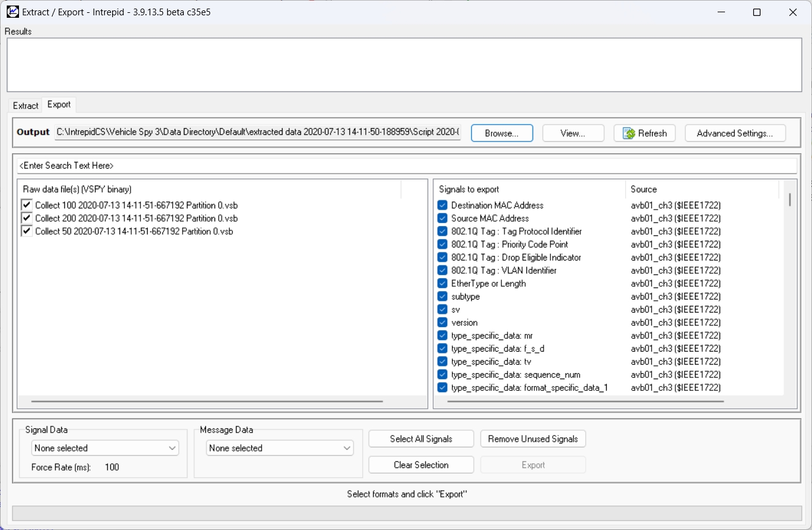Uncheck Collect 50 raw data file
This screenshot has width=812, height=530.
pyautogui.click(x=26, y=231)
